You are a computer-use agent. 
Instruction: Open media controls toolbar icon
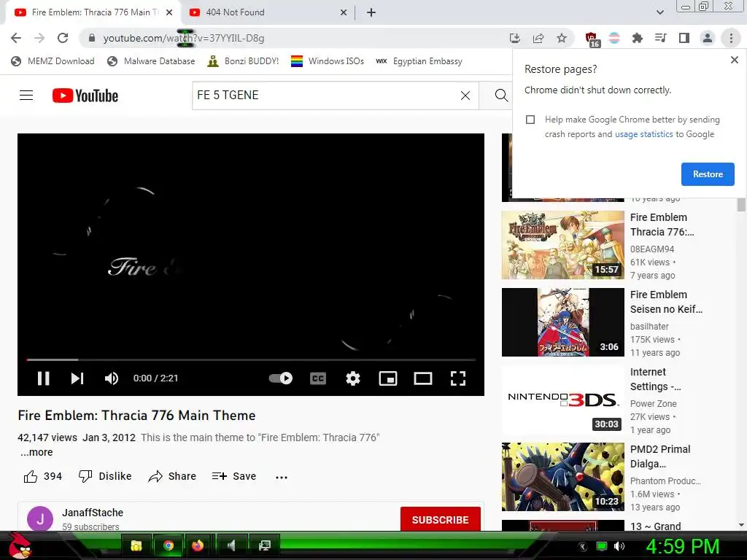[660, 38]
